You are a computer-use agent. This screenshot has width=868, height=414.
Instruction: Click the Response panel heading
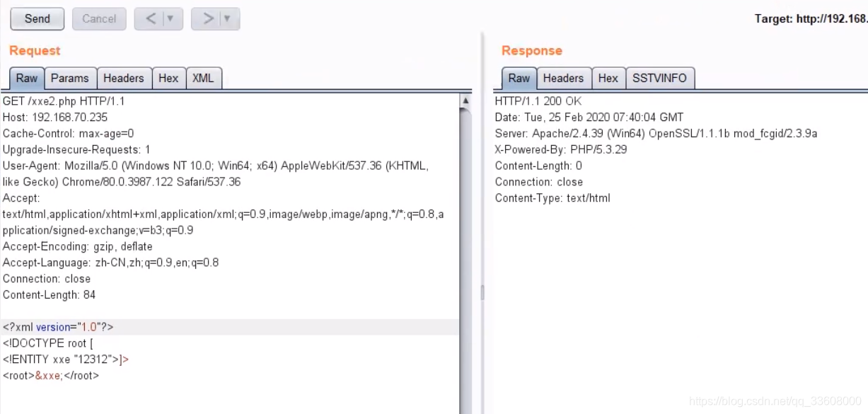(x=532, y=51)
